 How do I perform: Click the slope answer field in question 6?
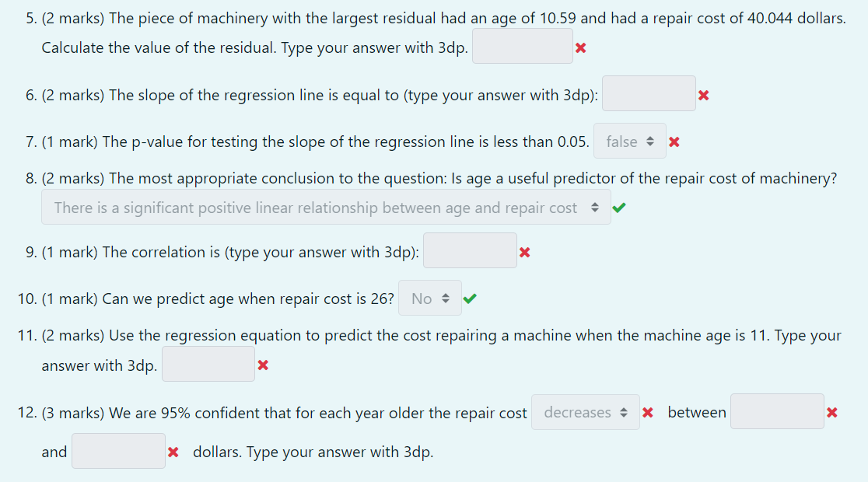tap(649, 93)
